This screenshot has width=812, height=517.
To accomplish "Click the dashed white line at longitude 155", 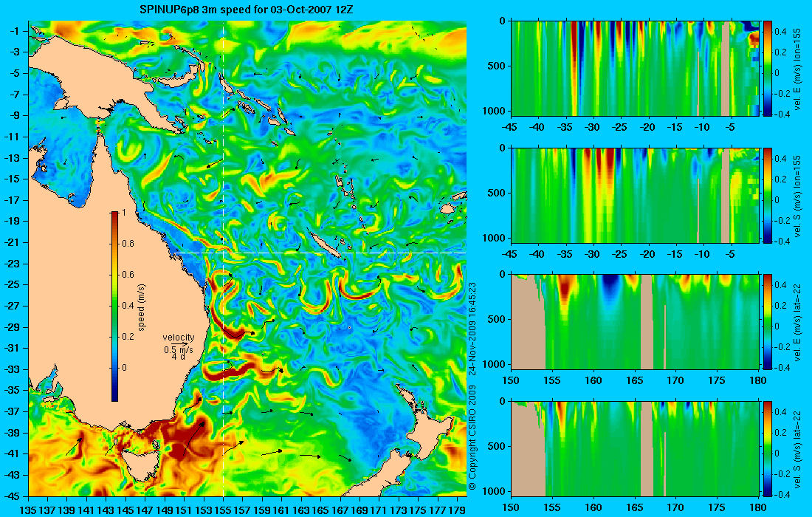I will [223, 258].
